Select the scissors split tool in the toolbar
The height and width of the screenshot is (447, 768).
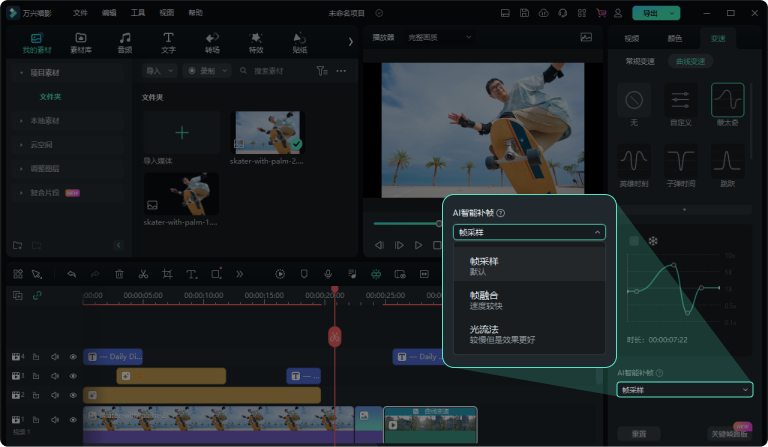click(143, 274)
